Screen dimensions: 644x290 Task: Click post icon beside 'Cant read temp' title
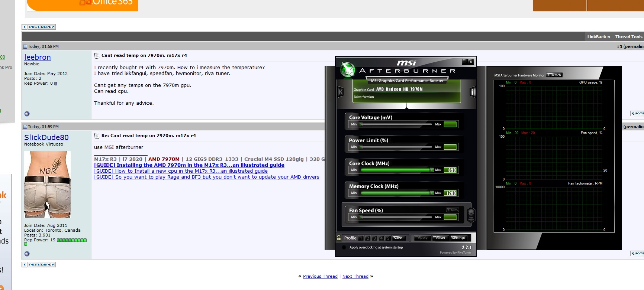click(97, 56)
